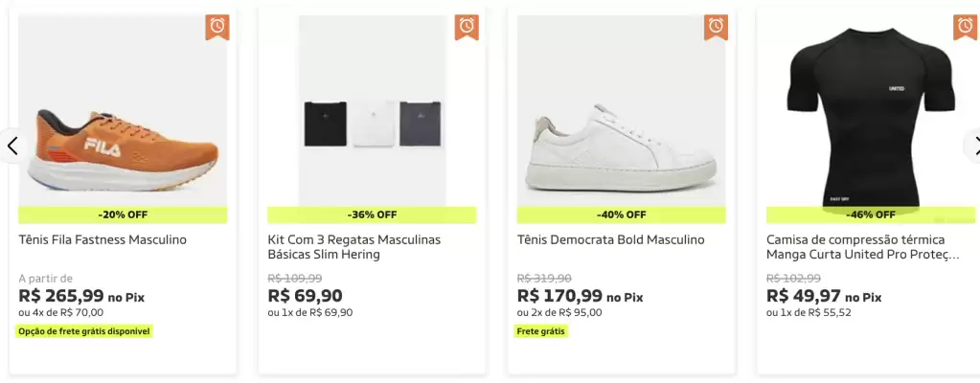Viewport: 980px width, 383px height.
Task: Click Opção de frete grátis disponível tag
Action: coord(85,331)
